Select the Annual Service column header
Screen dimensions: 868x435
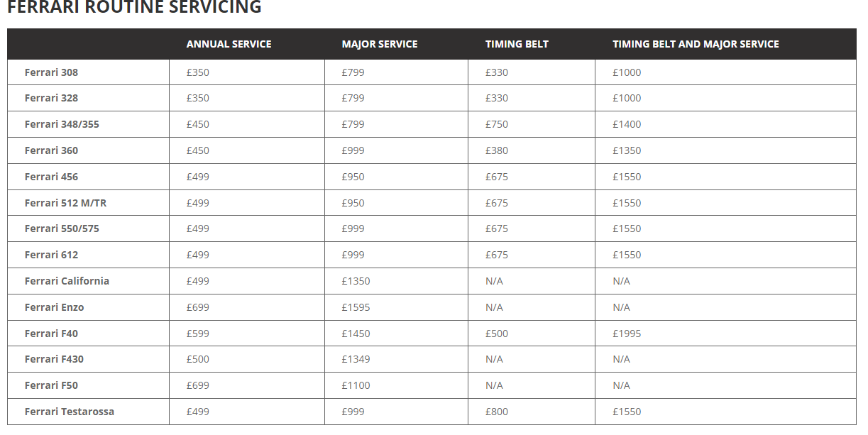click(229, 44)
